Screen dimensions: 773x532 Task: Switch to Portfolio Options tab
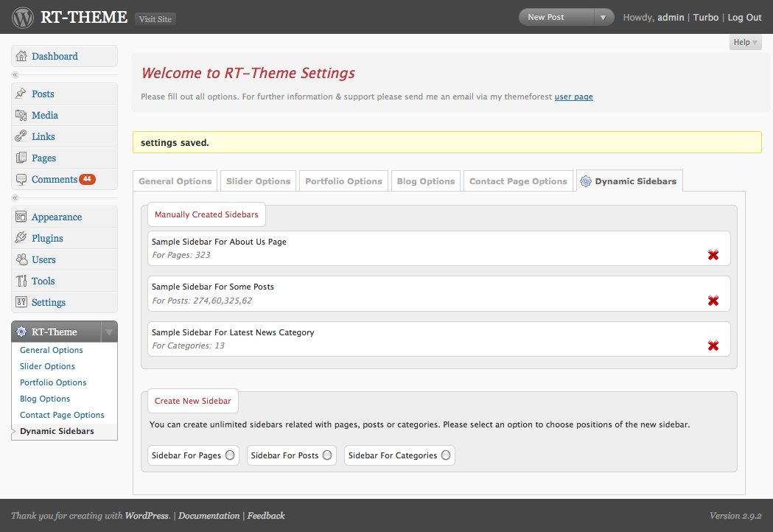point(343,181)
